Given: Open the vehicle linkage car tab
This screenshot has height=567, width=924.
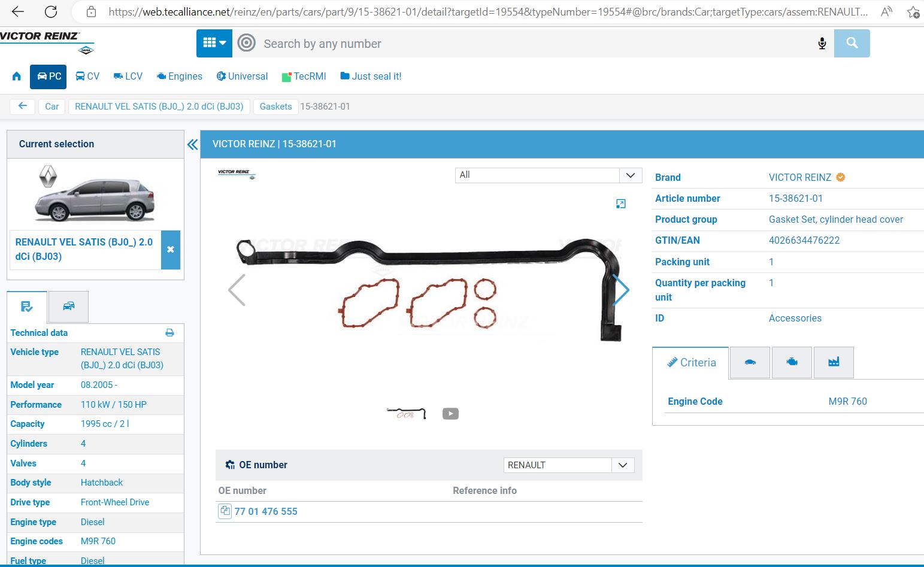Looking at the screenshot, I should pos(750,363).
